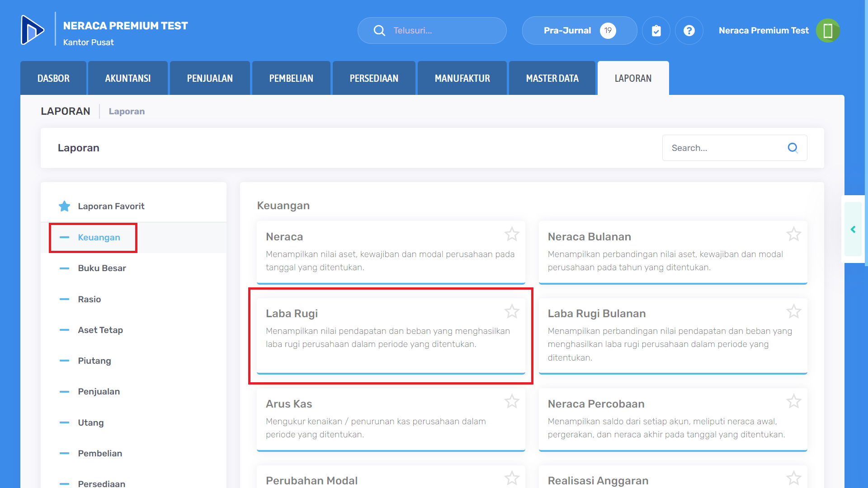Viewport: 868px width, 488px height.
Task: Expand Buku Besar category in sidebar
Action: coord(102,268)
